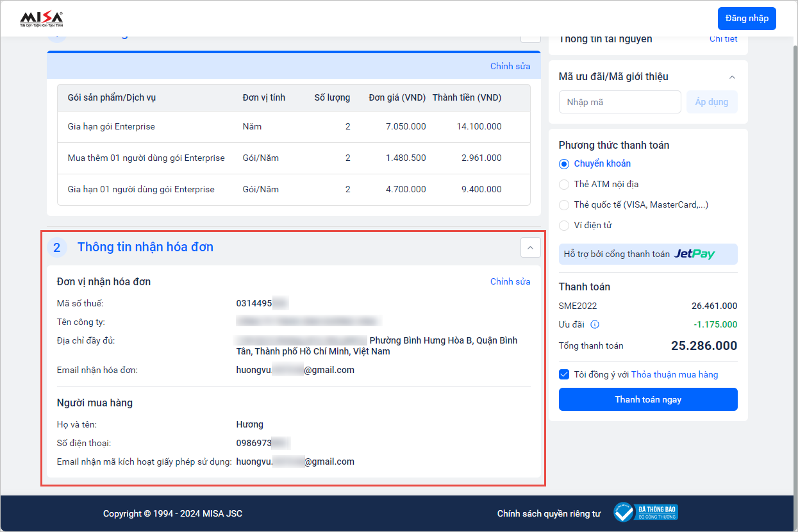The image size is (798, 532).
Task: Click Thanh toán ngay button
Action: click(648, 399)
